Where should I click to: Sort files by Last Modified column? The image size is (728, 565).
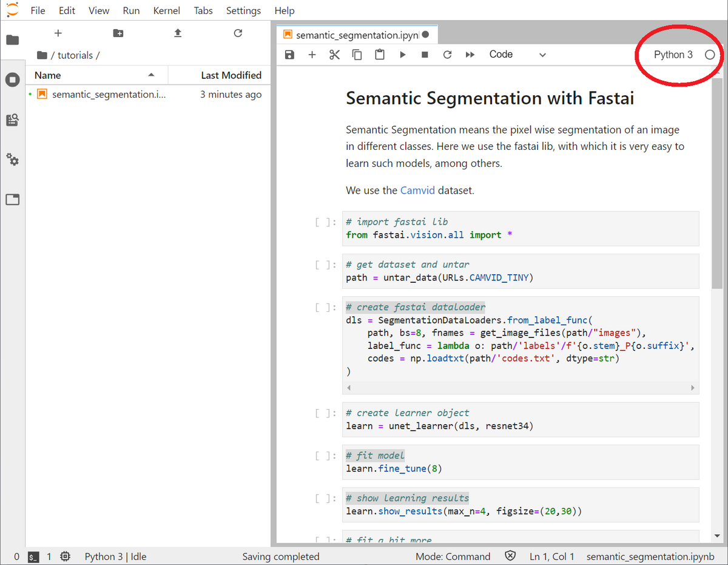coord(220,75)
